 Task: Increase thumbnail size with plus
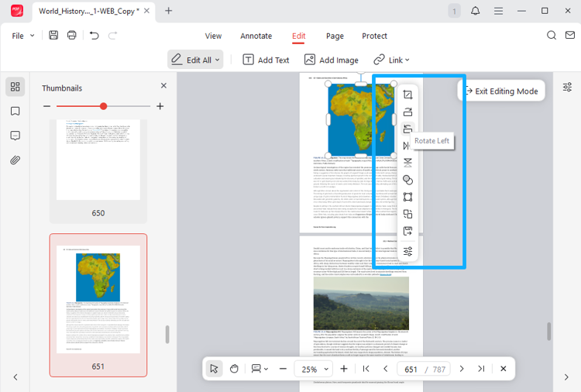(160, 106)
